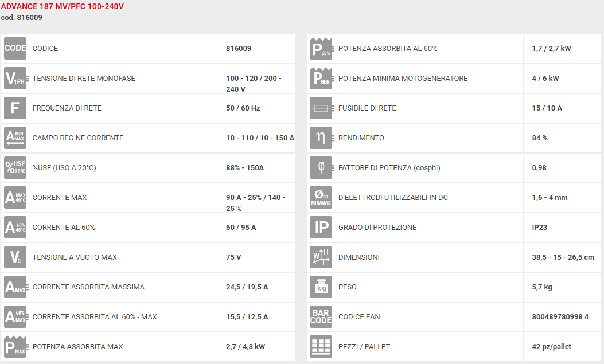Click the CORRENTE AL 60% label
The height and width of the screenshot is (364, 604).
coord(64,228)
